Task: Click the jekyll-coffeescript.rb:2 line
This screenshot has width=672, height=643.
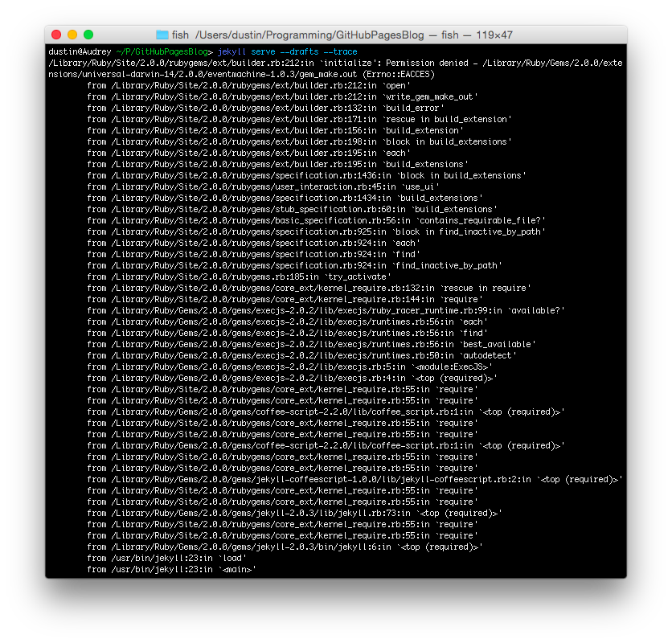Action: click(x=354, y=479)
